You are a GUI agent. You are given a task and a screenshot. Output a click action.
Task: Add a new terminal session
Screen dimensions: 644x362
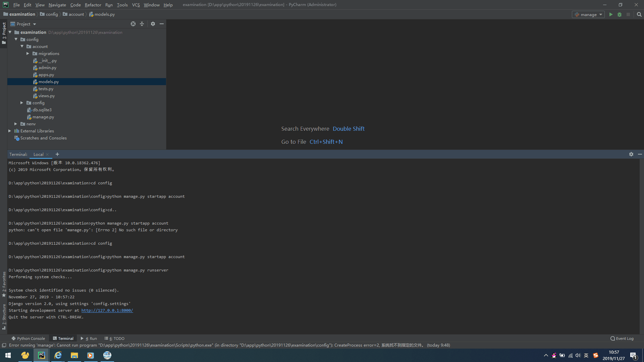[x=57, y=154]
